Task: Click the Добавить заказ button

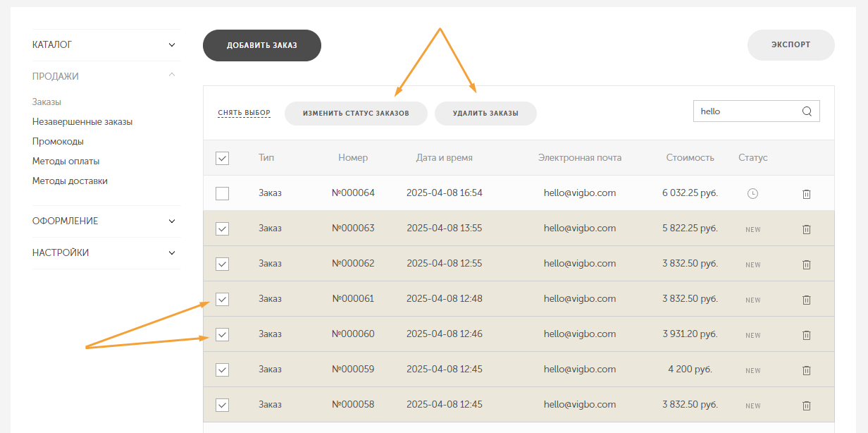Action: tap(262, 45)
